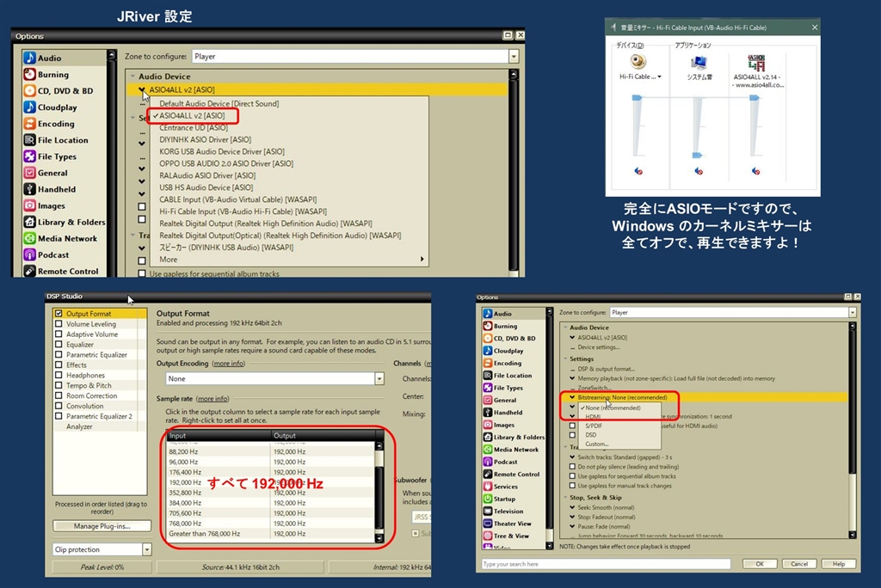Expand the Memory playback setting
Screen dimensions: 881x588
[x=572, y=378]
